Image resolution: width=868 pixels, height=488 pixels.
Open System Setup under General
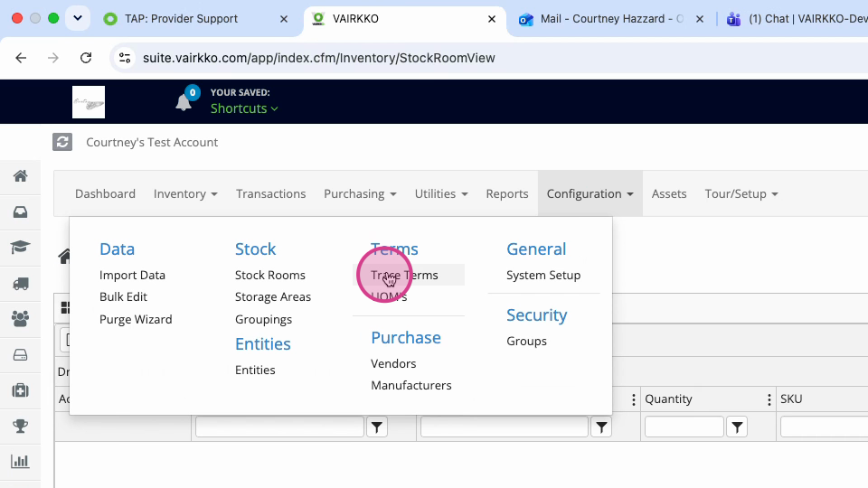point(543,275)
